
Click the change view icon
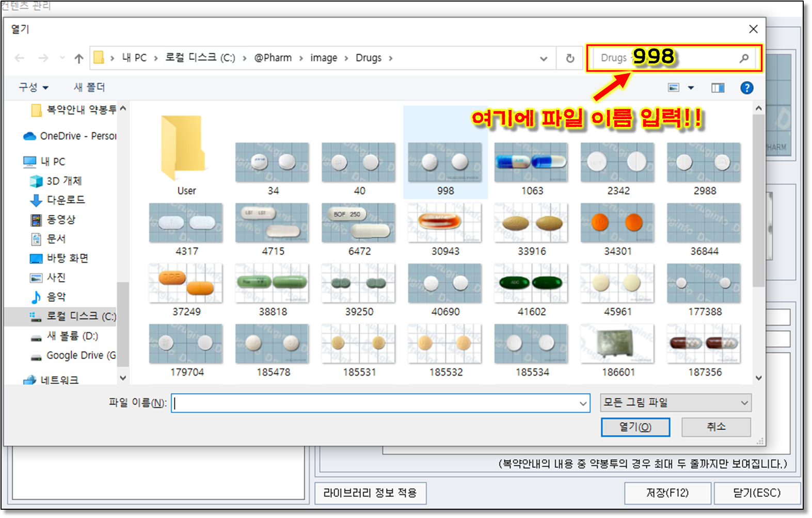[674, 88]
